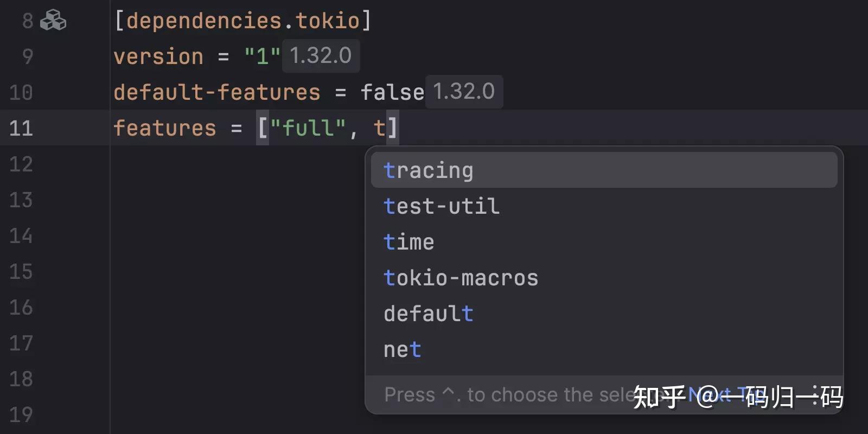Click the crate dependency gutter icon

point(53,21)
